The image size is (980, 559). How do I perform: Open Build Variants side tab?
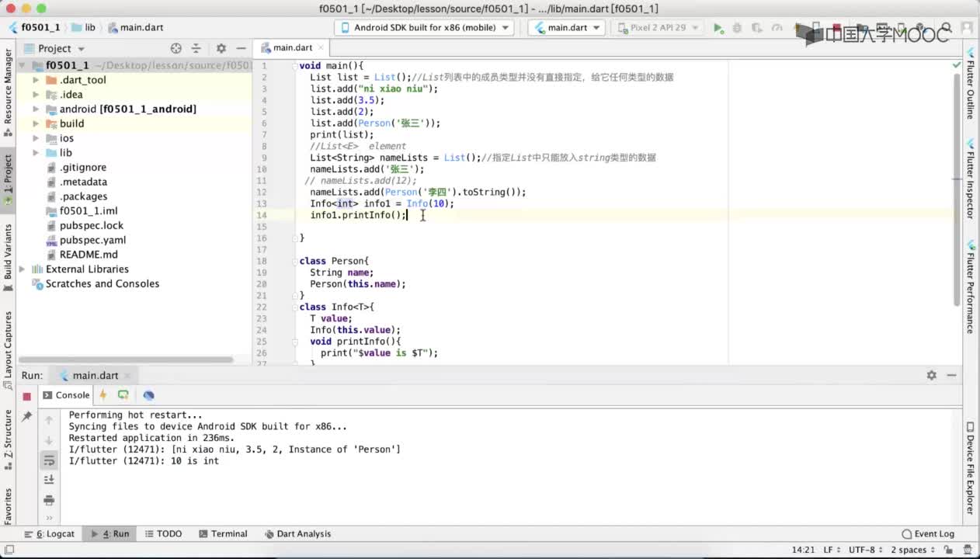[x=8, y=258]
